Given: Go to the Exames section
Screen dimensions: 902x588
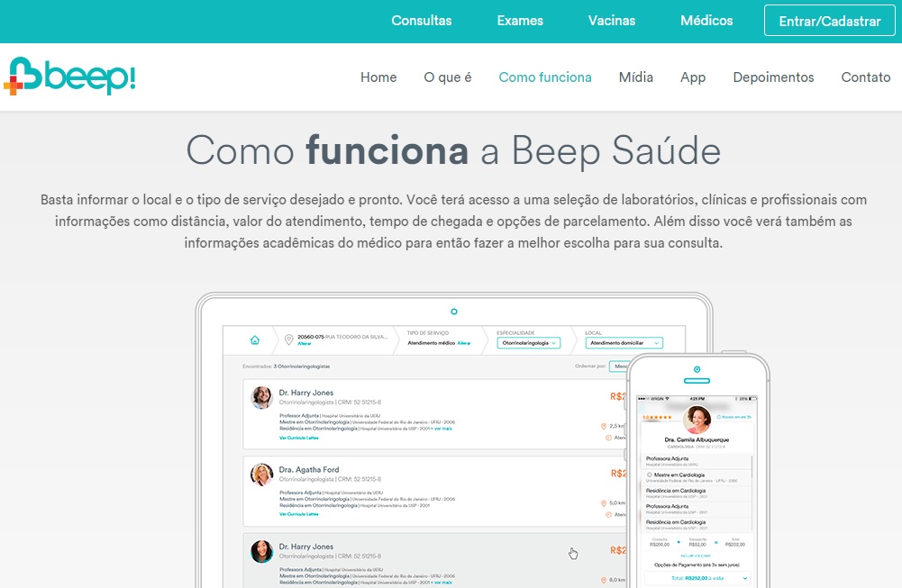Looking at the screenshot, I should [x=520, y=21].
